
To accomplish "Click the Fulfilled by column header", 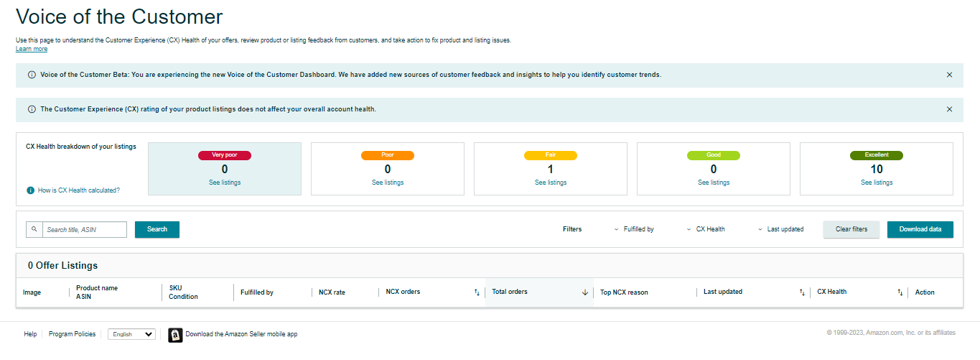I will (257, 292).
